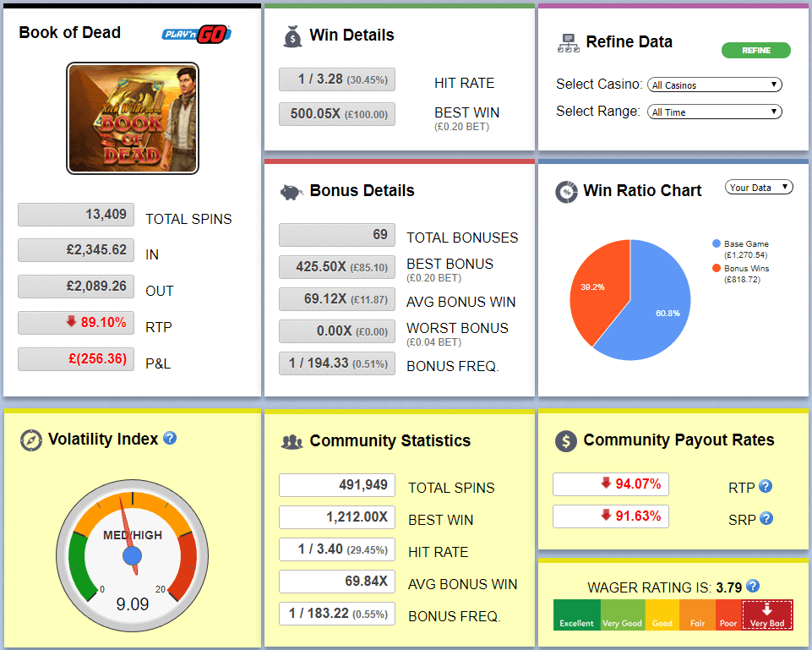This screenshot has height=650, width=812.
Task: Select the Good rating segment
Action: (662, 614)
